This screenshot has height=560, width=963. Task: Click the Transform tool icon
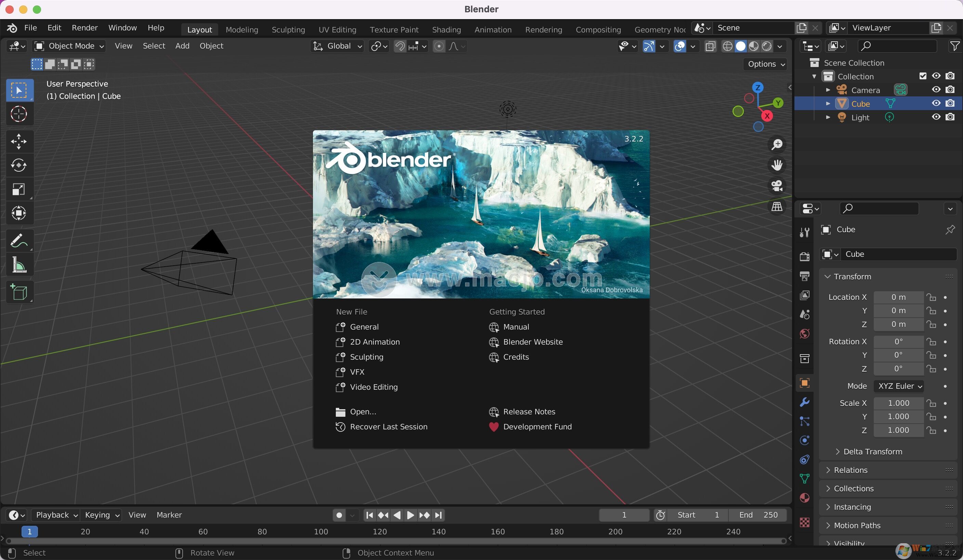18,213
